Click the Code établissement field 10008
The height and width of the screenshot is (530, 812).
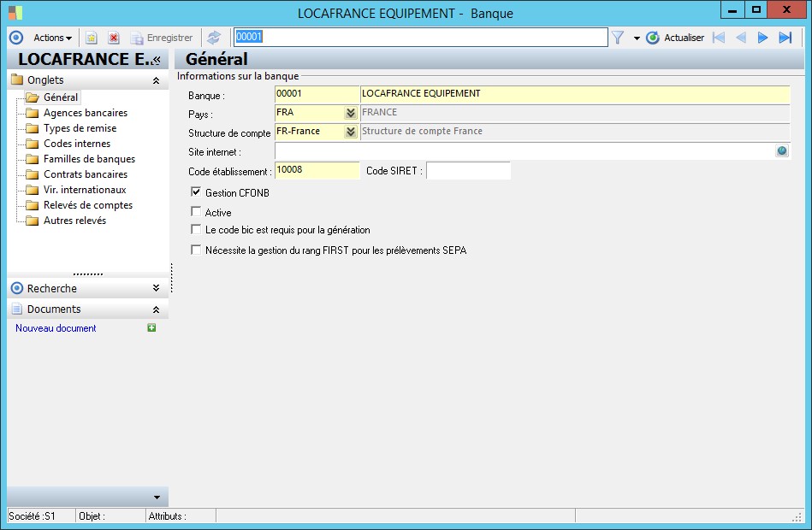(317, 170)
